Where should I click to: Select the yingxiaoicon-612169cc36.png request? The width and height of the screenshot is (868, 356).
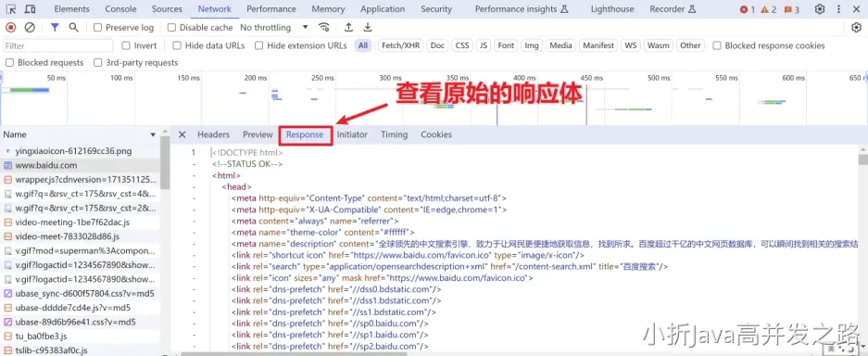coord(81,150)
